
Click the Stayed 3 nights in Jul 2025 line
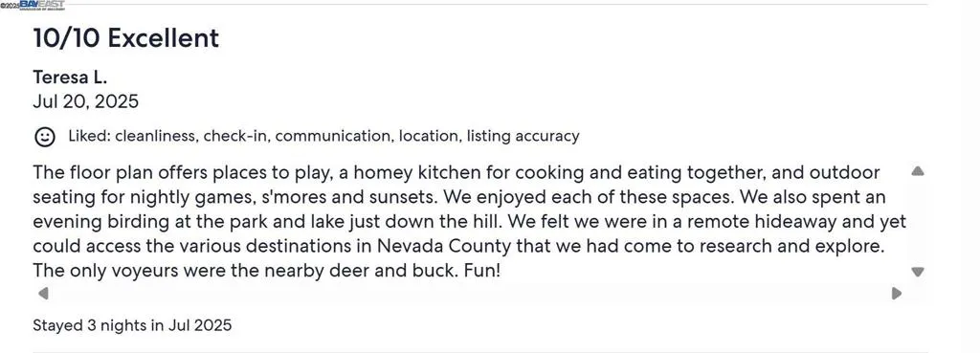132,325
